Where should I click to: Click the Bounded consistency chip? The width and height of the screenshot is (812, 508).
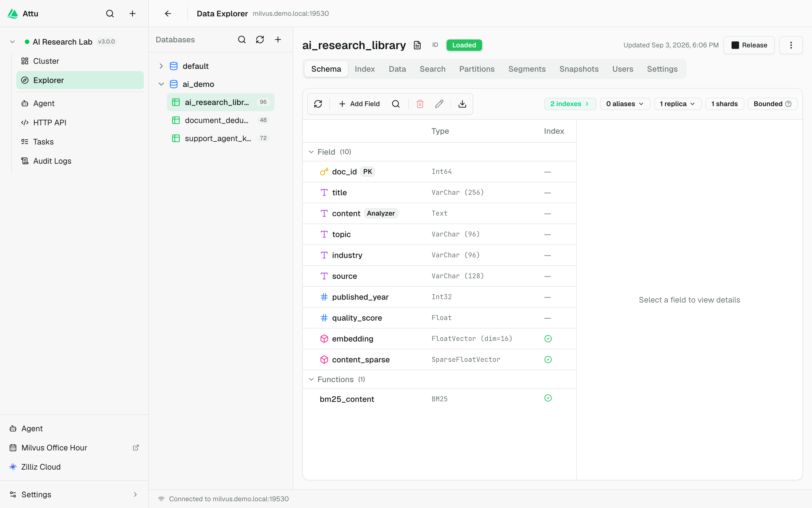point(773,104)
